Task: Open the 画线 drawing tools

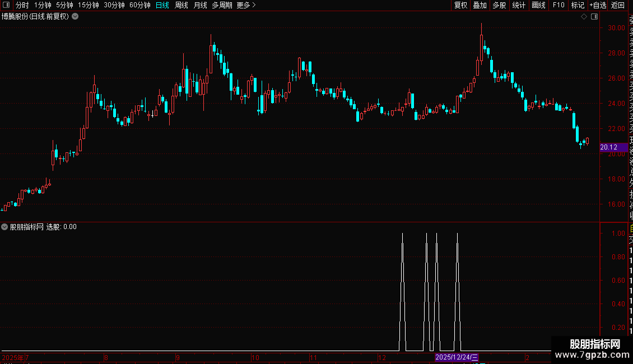Action: tap(538, 5)
